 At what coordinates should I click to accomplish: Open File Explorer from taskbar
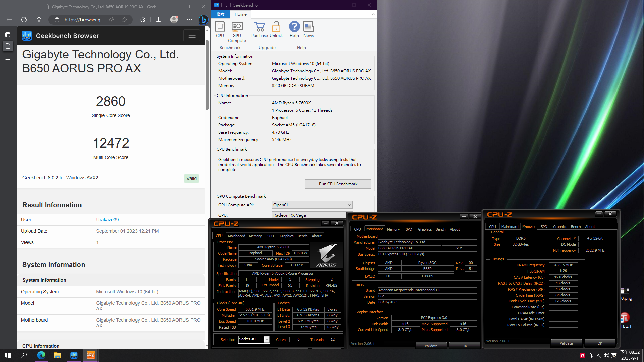pos(58,355)
